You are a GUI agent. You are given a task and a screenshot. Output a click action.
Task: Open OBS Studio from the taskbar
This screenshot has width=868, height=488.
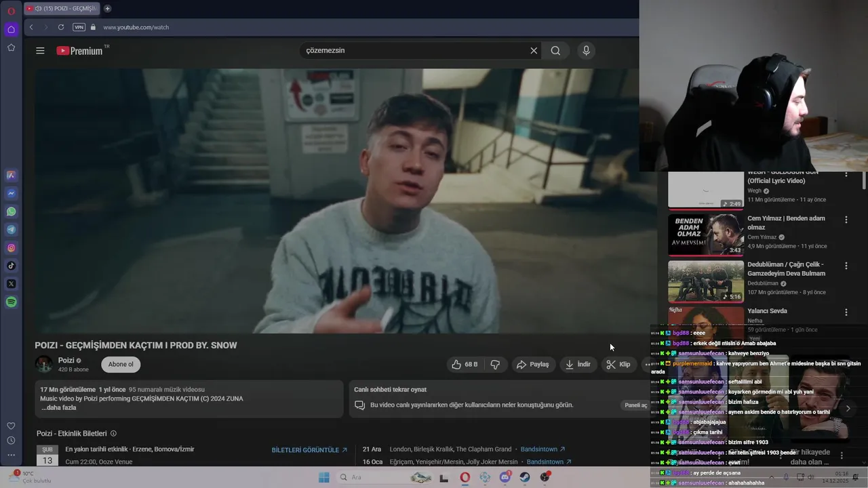click(x=545, y=477)
